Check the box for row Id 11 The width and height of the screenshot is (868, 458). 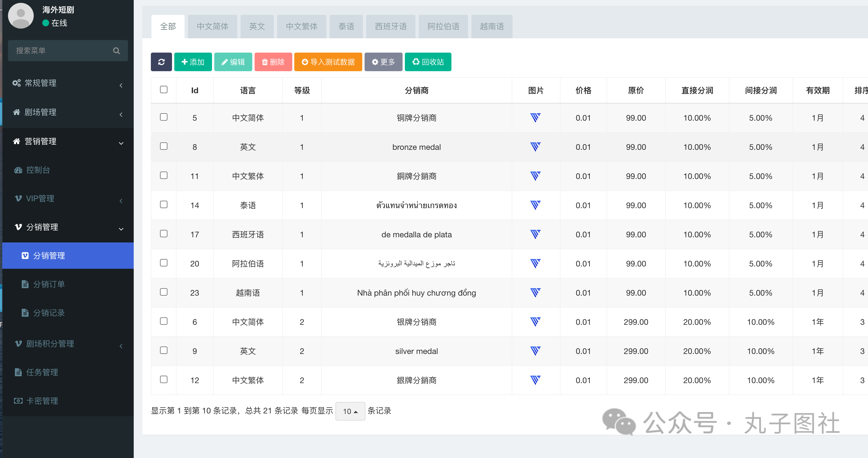pos(164,175)
